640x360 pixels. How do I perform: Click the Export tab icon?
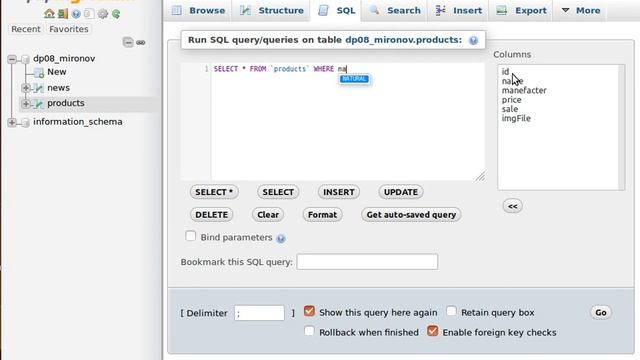502,10
